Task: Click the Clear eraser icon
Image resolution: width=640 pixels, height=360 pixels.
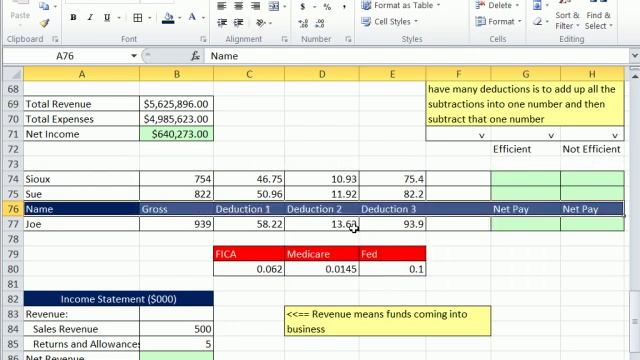Action: pos(537,22)
